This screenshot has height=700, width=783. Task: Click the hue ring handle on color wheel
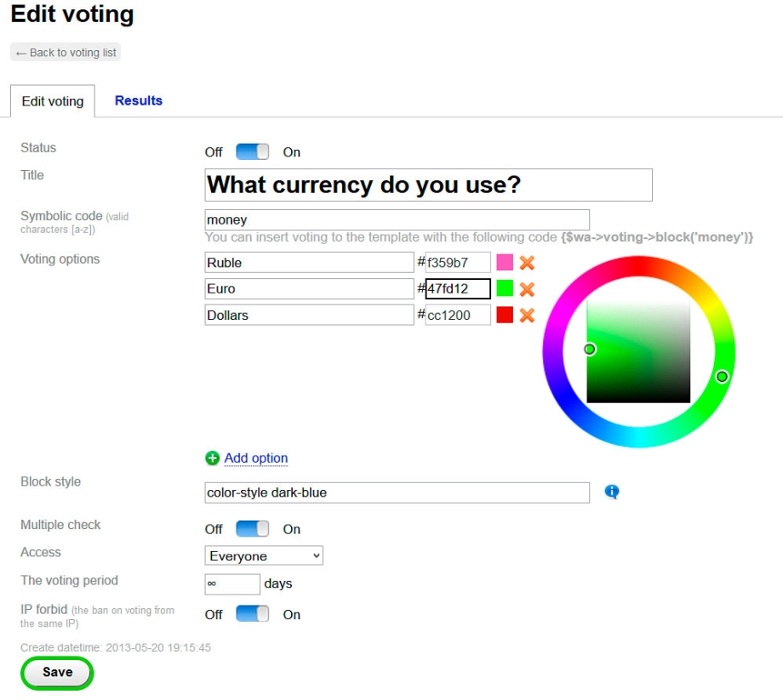tap(722, 377)
